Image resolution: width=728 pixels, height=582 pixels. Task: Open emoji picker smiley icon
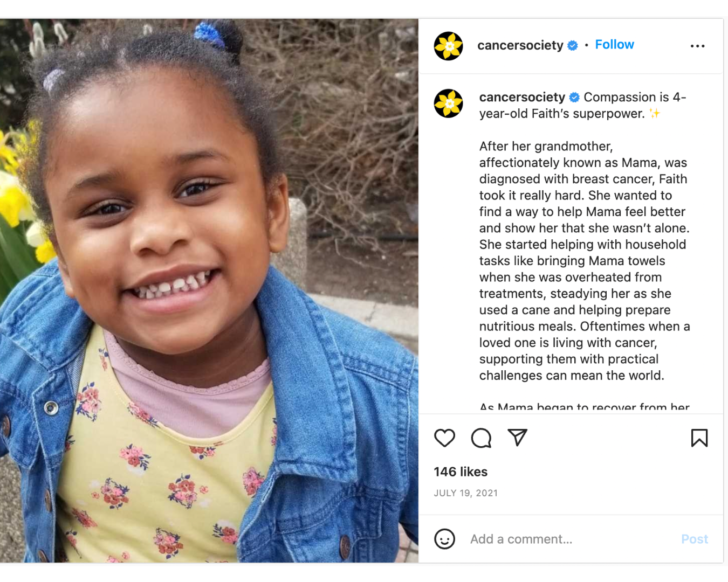click(445, 539)
